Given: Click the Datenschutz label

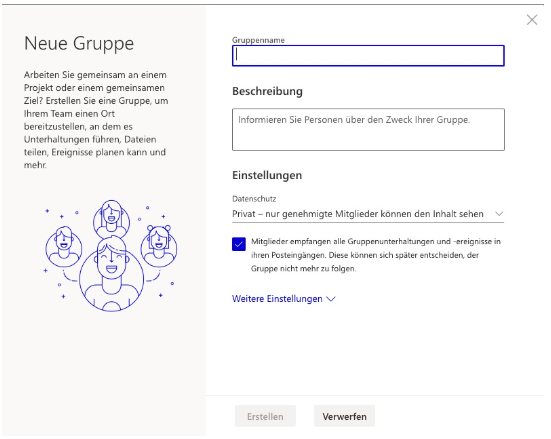Looking at the screenshot, I should (x=254, y=199).
